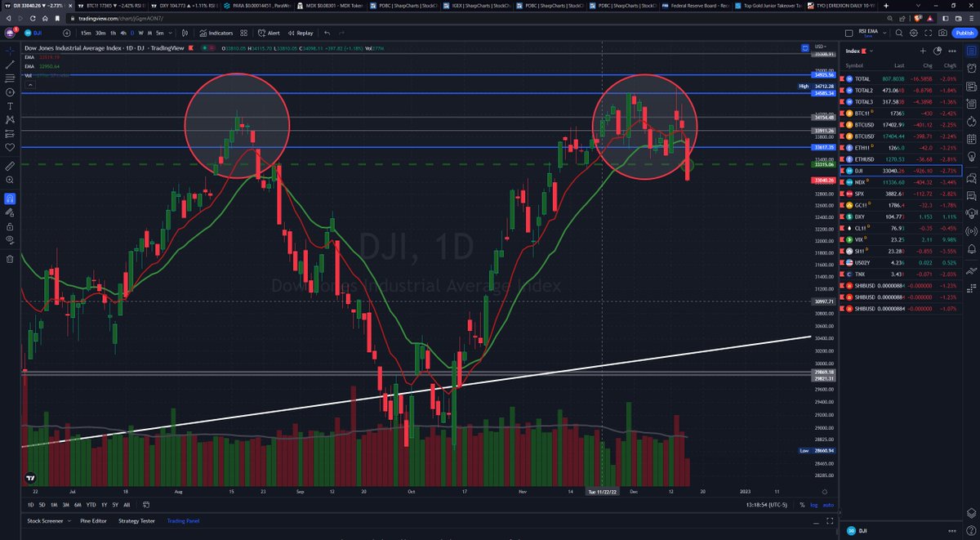Enter fullscreen mode

[929, 33]
